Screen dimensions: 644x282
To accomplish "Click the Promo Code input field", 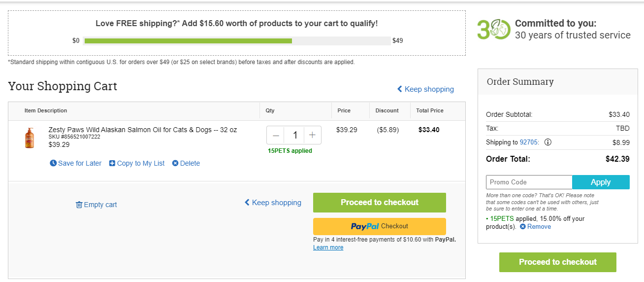I will tap(529, 182).
